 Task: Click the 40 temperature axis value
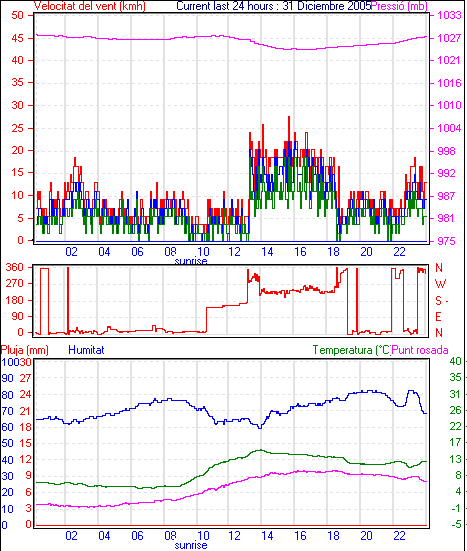pyautogui.click(x=455, y=361)
